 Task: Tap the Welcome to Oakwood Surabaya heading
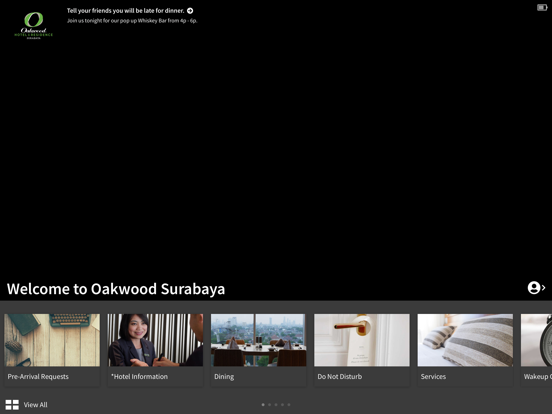coord(116,289)
